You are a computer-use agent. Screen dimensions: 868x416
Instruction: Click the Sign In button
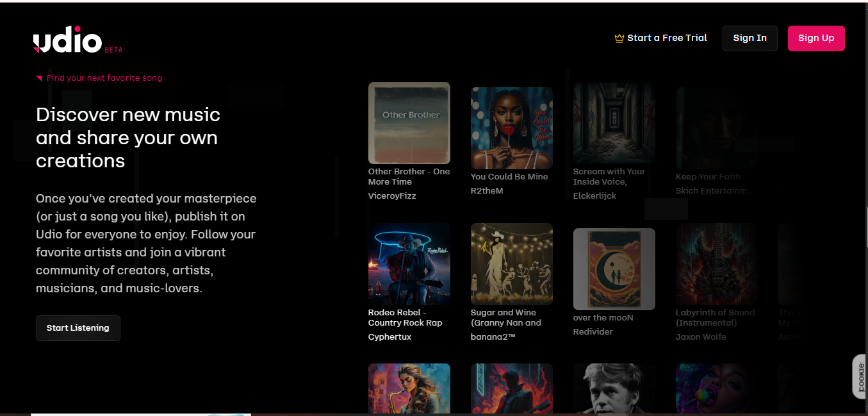(x=750, y=38)
